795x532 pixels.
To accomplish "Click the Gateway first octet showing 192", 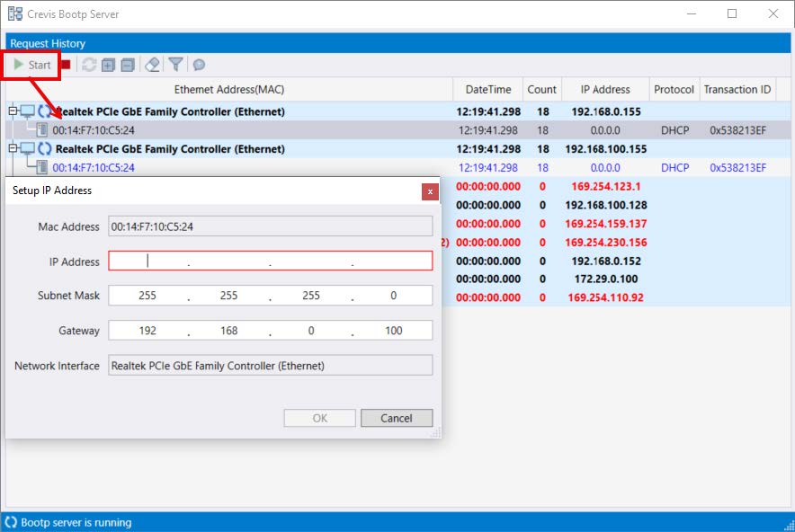I will 147,331.
